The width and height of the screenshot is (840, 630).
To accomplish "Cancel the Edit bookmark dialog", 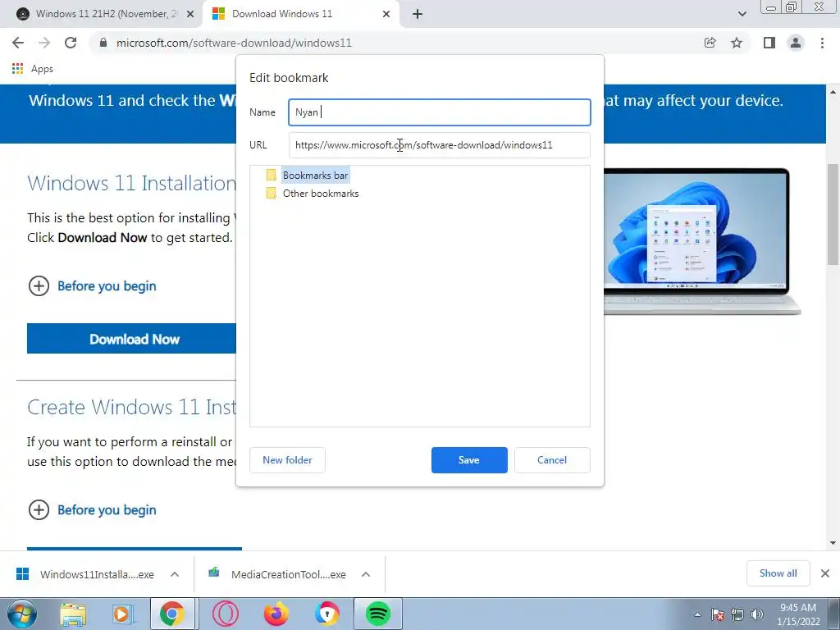I will [x=552, y=460].
